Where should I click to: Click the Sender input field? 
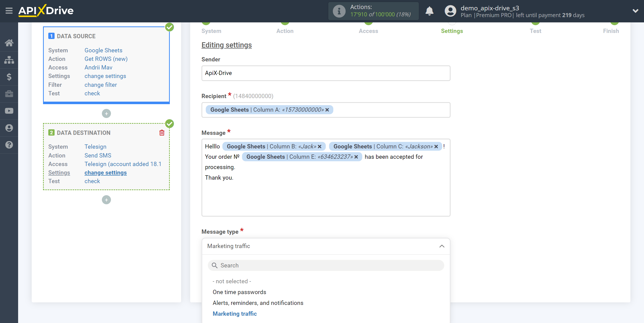[325, 73]
